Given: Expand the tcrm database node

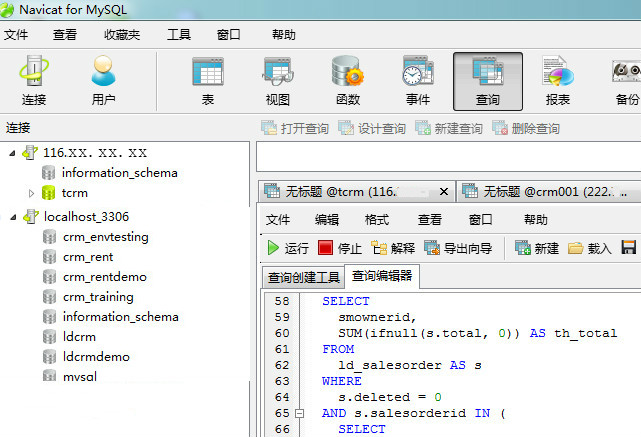Looking at the screenshot, I should coord(31,193).
